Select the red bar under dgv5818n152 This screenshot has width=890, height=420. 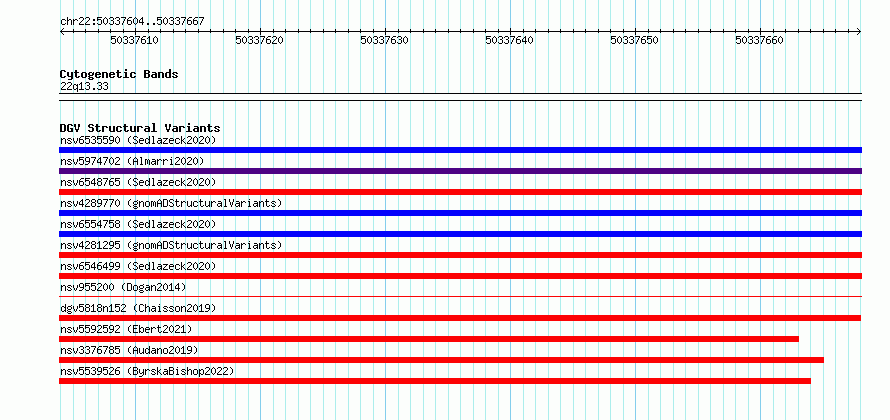[460, 318]
